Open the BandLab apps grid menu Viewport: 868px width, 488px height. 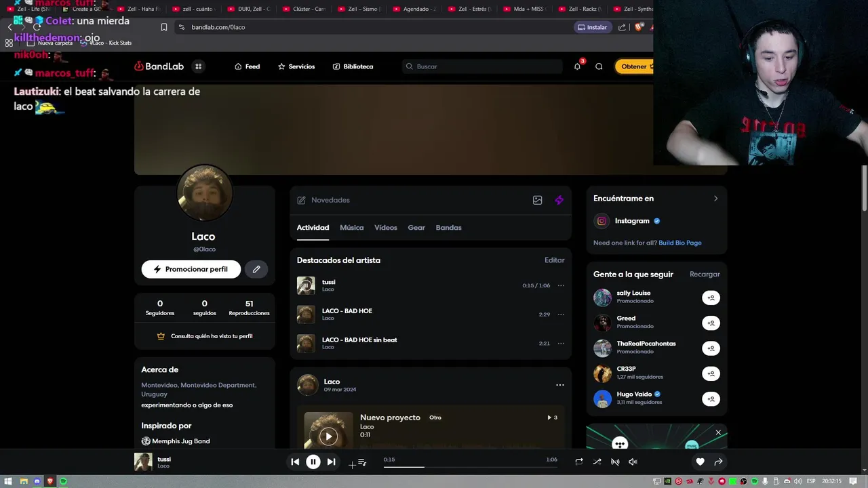click(199, 66)
